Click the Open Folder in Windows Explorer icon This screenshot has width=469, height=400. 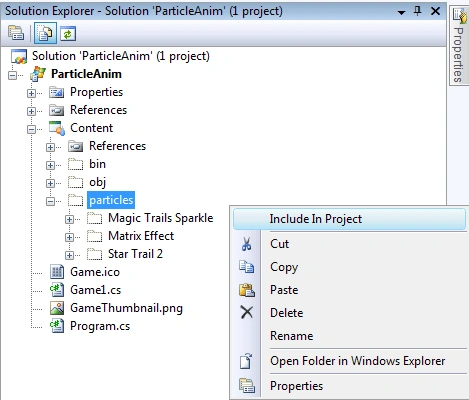point(246,361)
